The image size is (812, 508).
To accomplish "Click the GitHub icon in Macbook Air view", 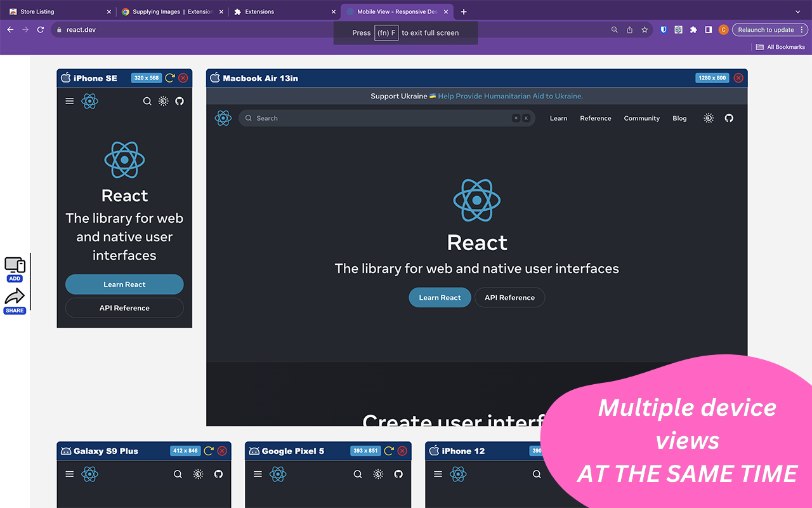I will click(x=728, y=117).
